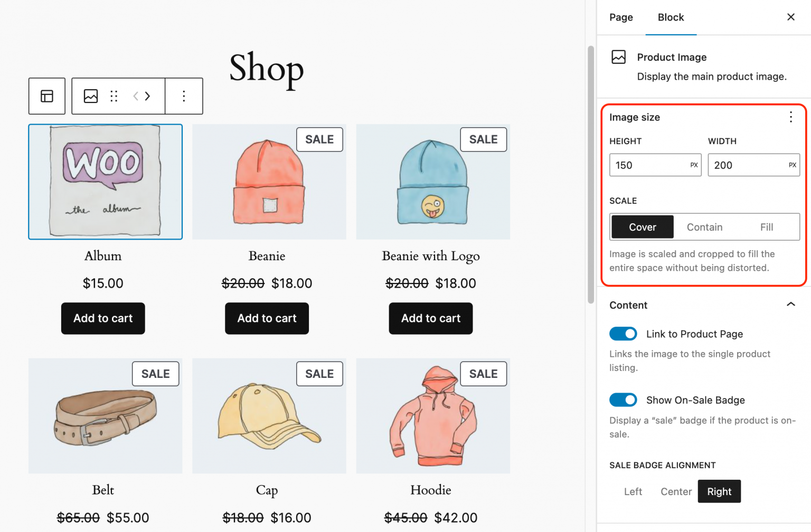The width and height of the screenshot is (811, 532).
Task: Switch sale badge alignment to Left
Action: (633, 491)
